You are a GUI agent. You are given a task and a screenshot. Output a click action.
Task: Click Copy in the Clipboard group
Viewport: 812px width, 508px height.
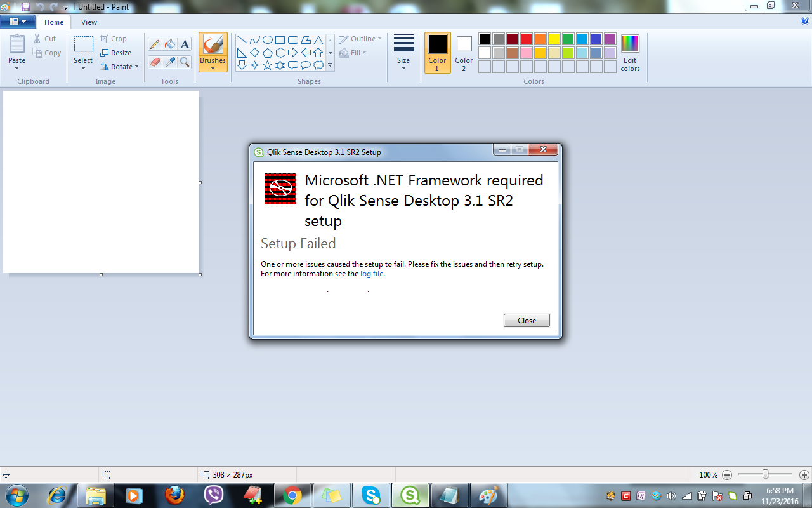coord(47,53)
